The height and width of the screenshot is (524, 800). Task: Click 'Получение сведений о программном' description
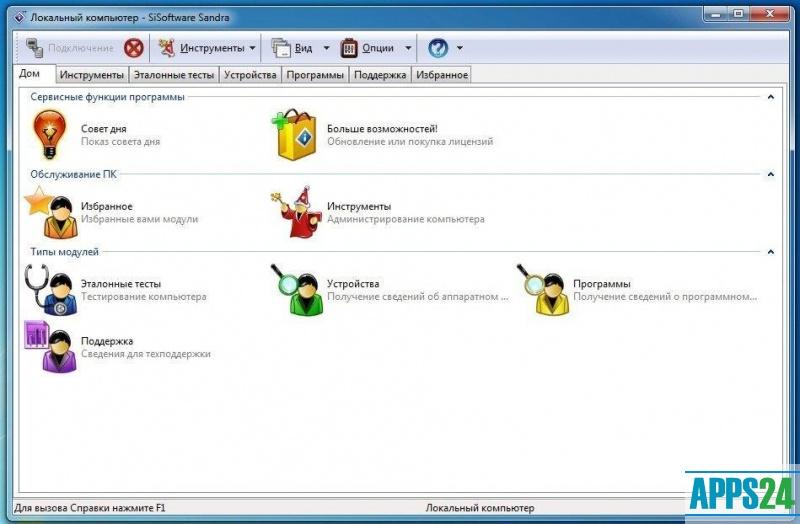point(665,296)
